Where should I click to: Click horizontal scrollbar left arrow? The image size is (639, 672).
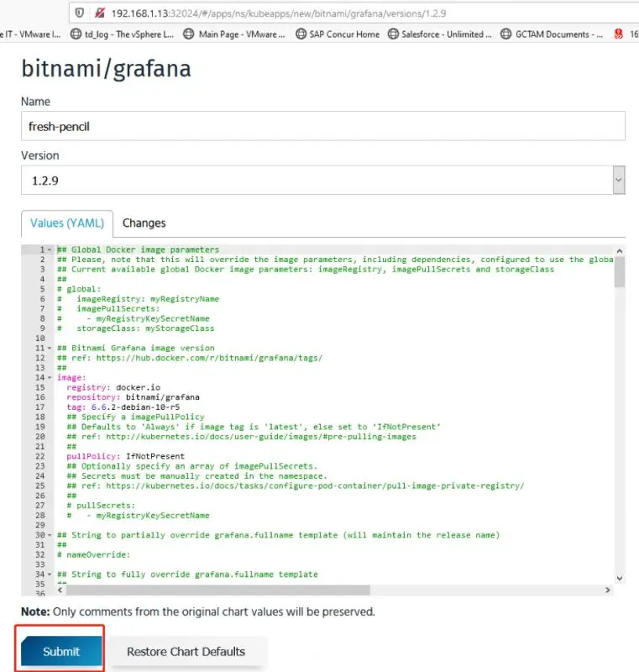tap(60, 591)
